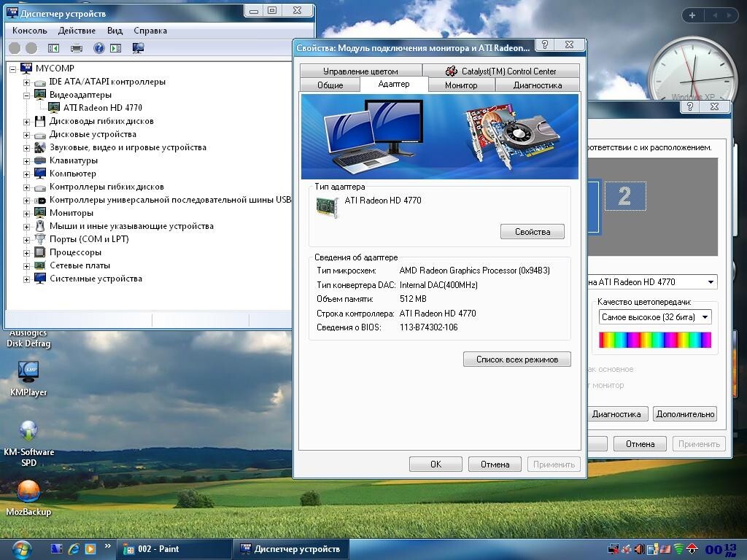
Task: Switch to the Монитор tab
Action: pyautogui.click(x=461, y=85)
